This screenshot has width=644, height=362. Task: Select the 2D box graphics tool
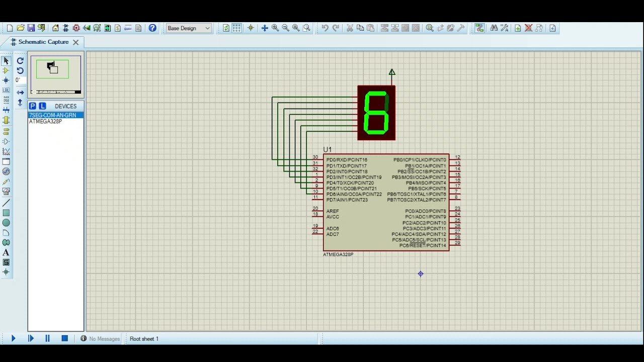(6, 213)
